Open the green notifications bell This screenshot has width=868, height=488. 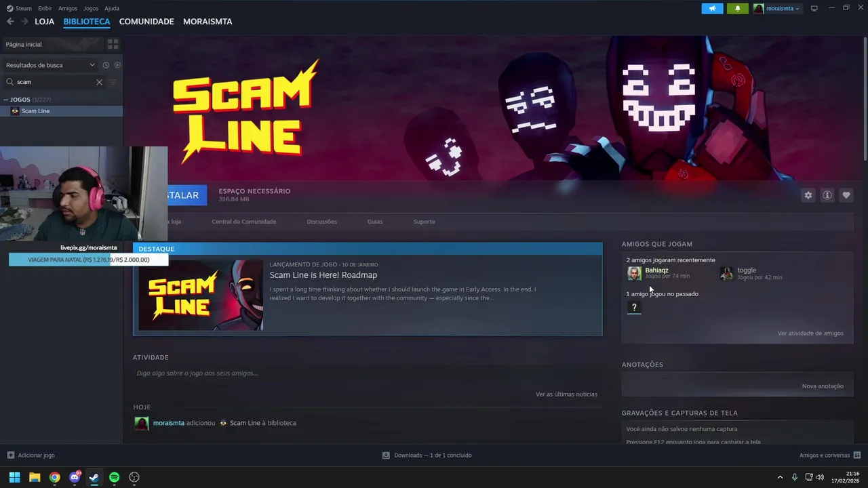pos(738,8)
